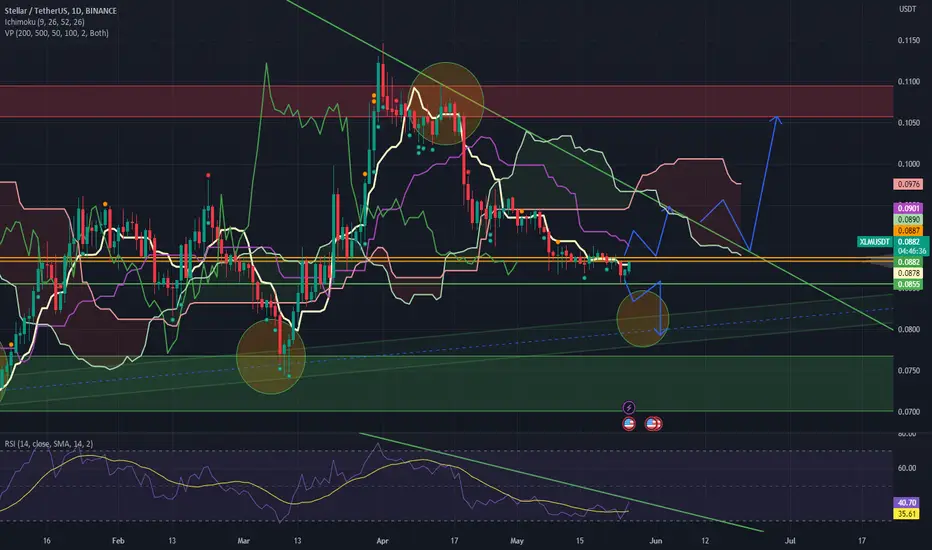The height and width of the screenshot is (550, 932).
Task: Open the stacked US flag economic events
Action: (653, 423)
